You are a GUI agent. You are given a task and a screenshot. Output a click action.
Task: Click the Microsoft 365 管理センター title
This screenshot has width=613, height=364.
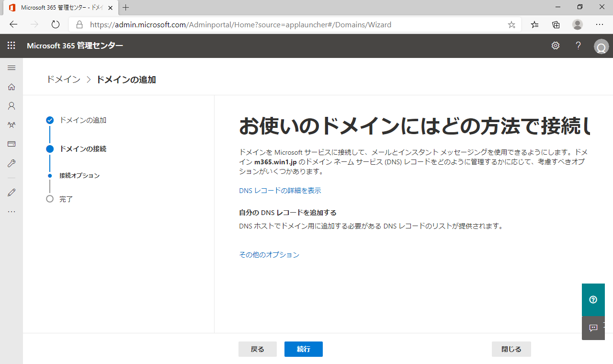tap(75, 45)
